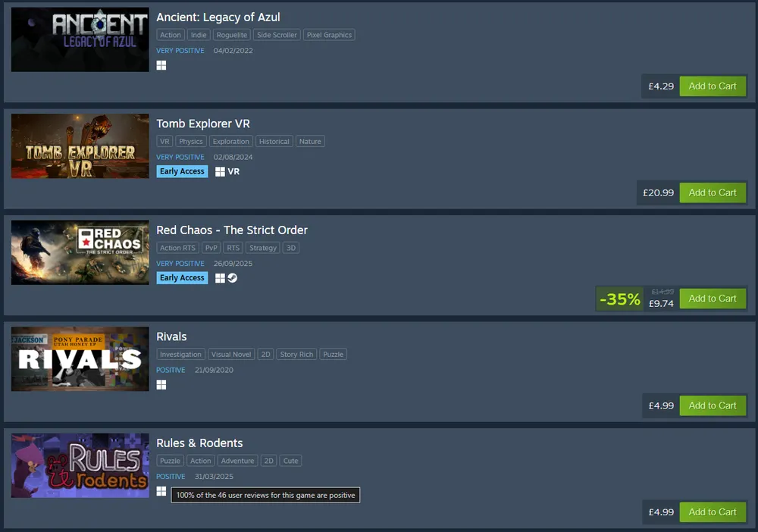The width and height of the screenshot is (758, 532).
Task: Add Tomb Explorer VR to cart
Action: pos(713,192)
